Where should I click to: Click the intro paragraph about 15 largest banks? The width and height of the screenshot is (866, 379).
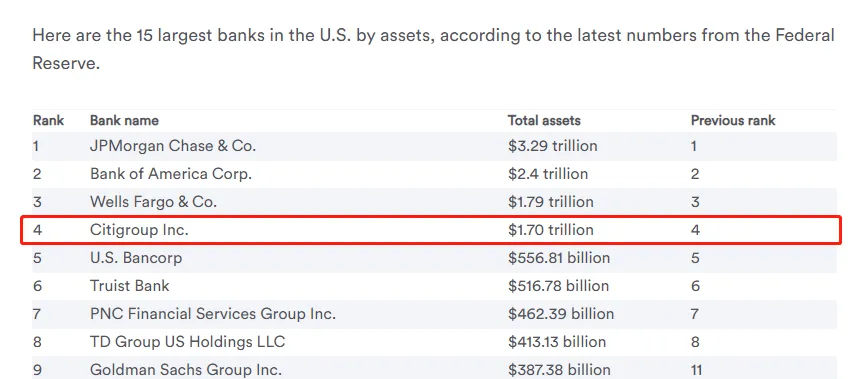[434, 49]
